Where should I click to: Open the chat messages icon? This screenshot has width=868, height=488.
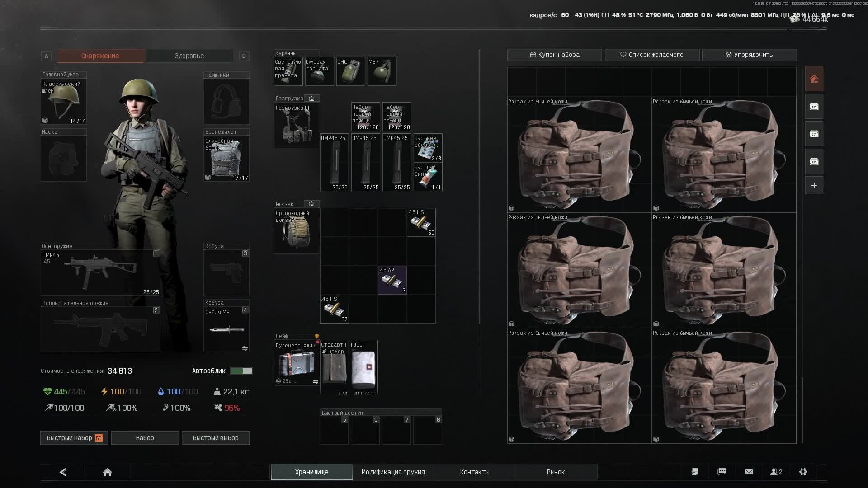[x=722, y=472]
